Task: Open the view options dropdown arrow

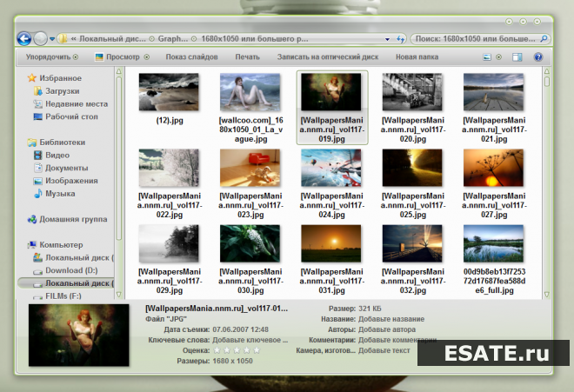Action: [498, 57]
